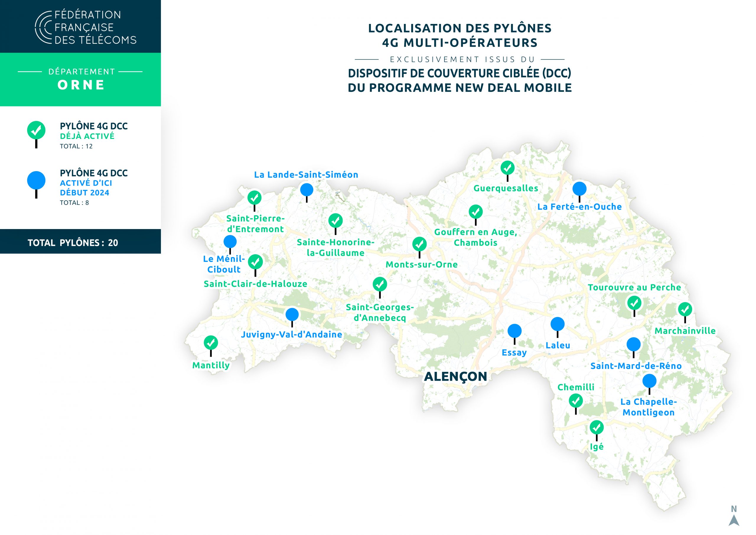This screenshot has height=535, width=756.
Task: Click the 'Saint-Clair-de-Halouze' label
Action: (x=255, y=284)
